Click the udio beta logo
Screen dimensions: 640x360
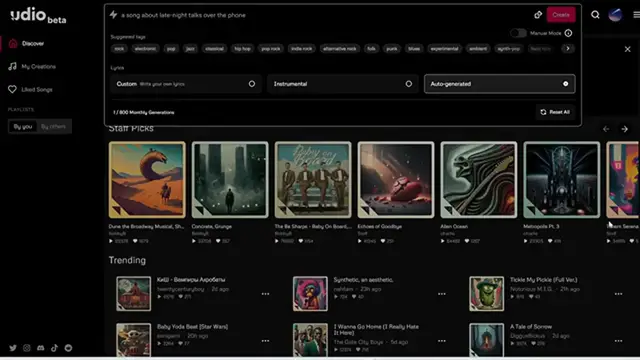click(x=38, y=16)
